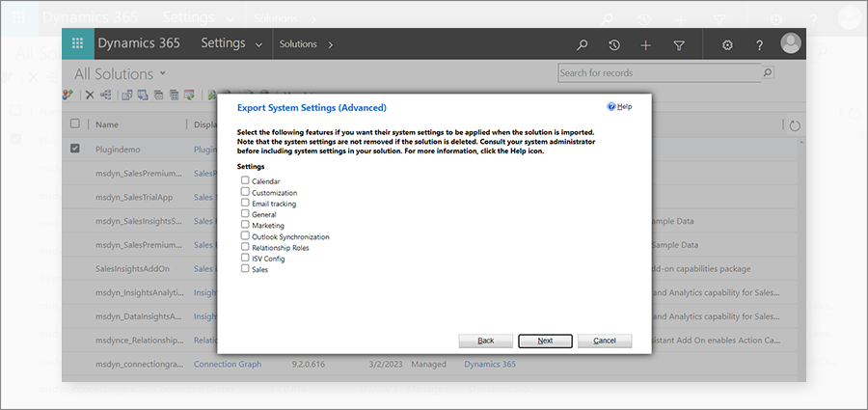Open the settings gear icon
This screenshot has width=868, height=410.
pyautogui.click(x=727, y=45)
